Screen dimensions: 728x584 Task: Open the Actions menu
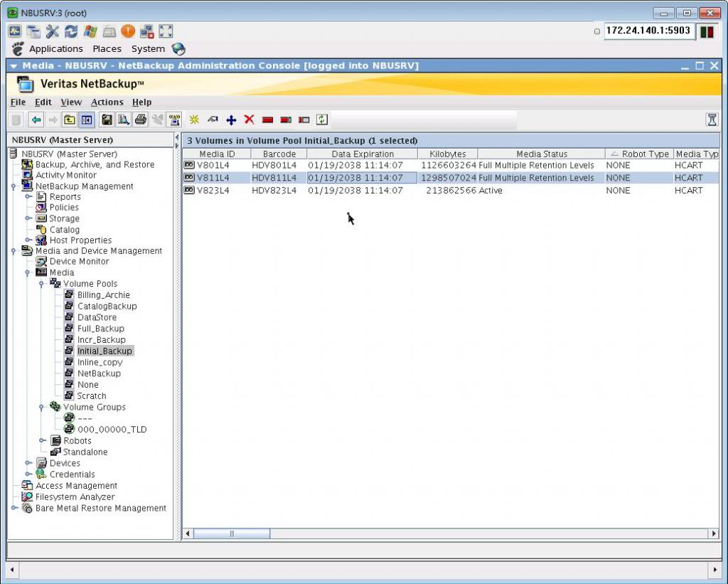point(107,102)
